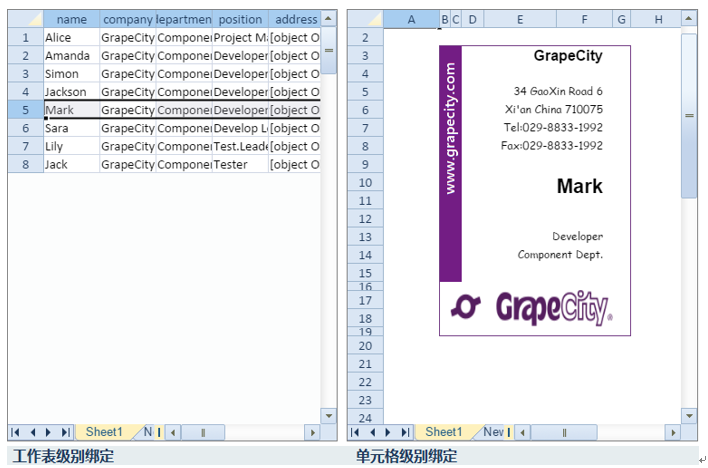708x468 pixels.
Task: Click scroll-down arrow in right spreadsheet
Action: (x=689, y=416)
